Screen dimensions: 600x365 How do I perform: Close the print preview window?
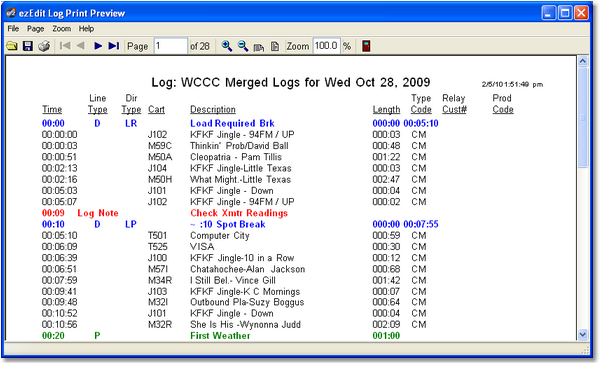coord(582,13)
